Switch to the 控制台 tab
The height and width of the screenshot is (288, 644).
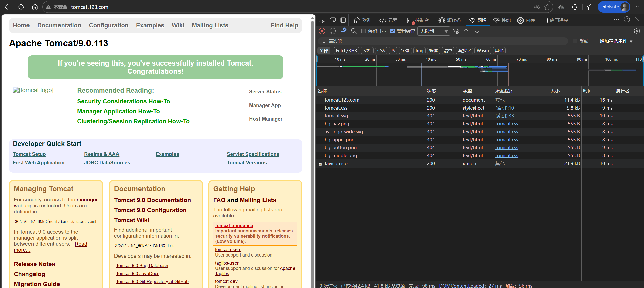[x=418, y=20]
